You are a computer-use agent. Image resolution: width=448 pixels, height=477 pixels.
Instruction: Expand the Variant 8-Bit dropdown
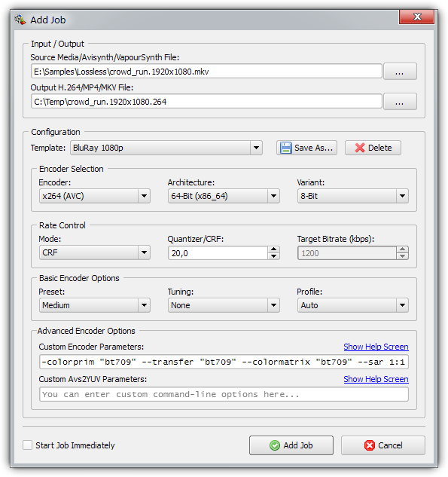[353, 196]
